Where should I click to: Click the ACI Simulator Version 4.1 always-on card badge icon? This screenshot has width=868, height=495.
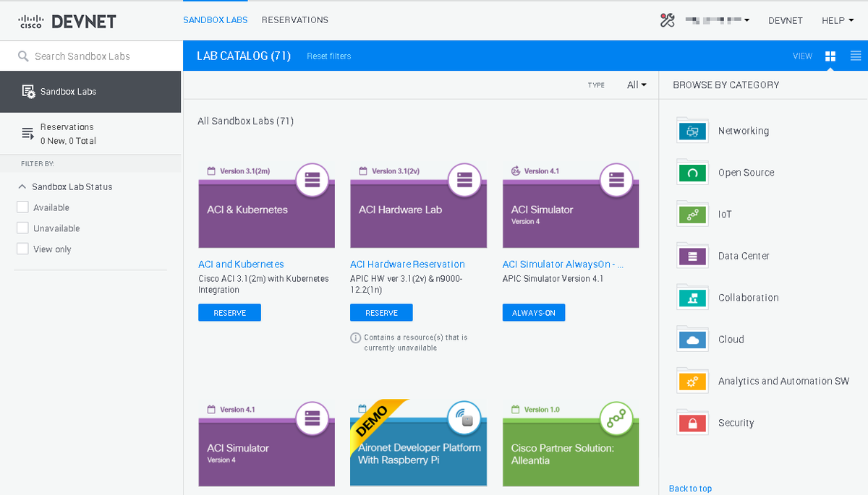(x=616, y=180)
